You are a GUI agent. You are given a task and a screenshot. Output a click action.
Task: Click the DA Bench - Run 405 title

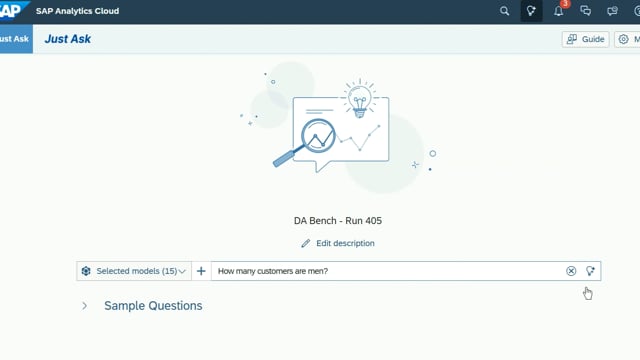(x=338, y=221)
